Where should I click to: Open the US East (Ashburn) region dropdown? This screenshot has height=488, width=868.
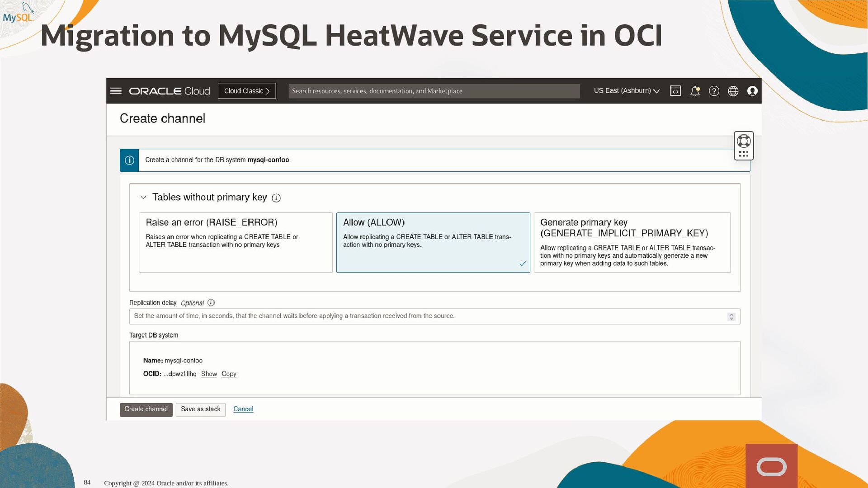(627, 91)
